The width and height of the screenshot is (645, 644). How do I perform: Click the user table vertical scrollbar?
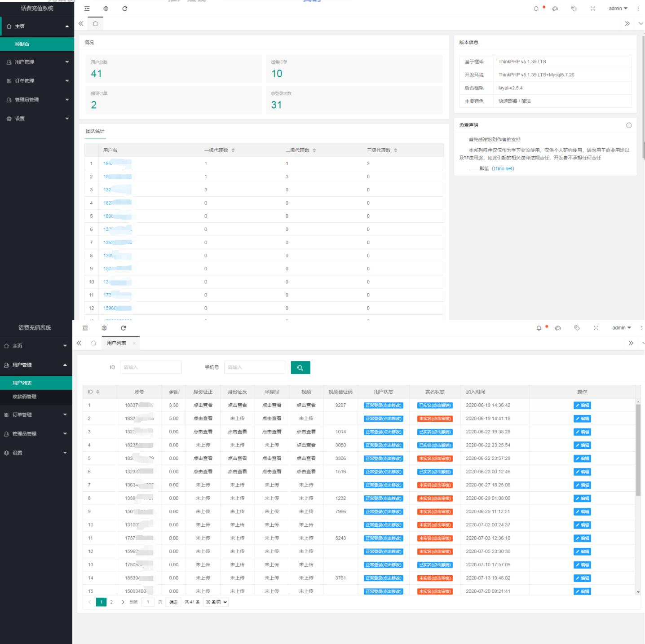pos(638,449)
